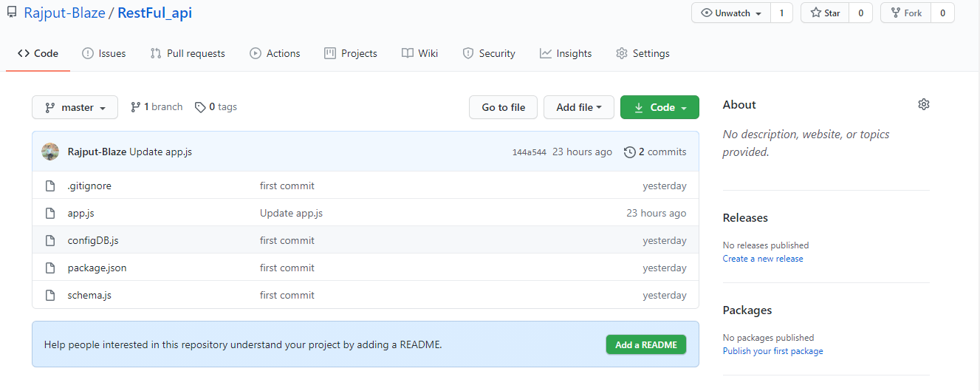Viewport: 980px width, 391px height.
Task: Click the Rajput-Blaze avatar in commit row
Action: (x=50, y=152)
